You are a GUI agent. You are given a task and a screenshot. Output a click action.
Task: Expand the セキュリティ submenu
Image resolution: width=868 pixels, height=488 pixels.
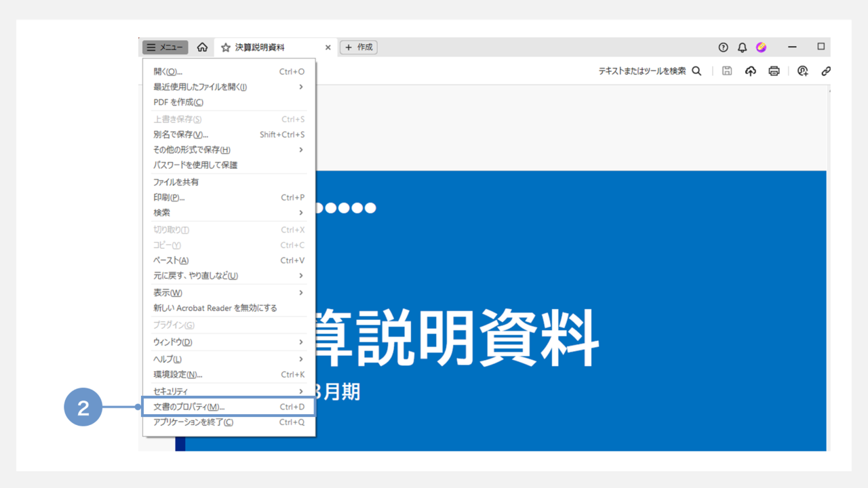229,391
